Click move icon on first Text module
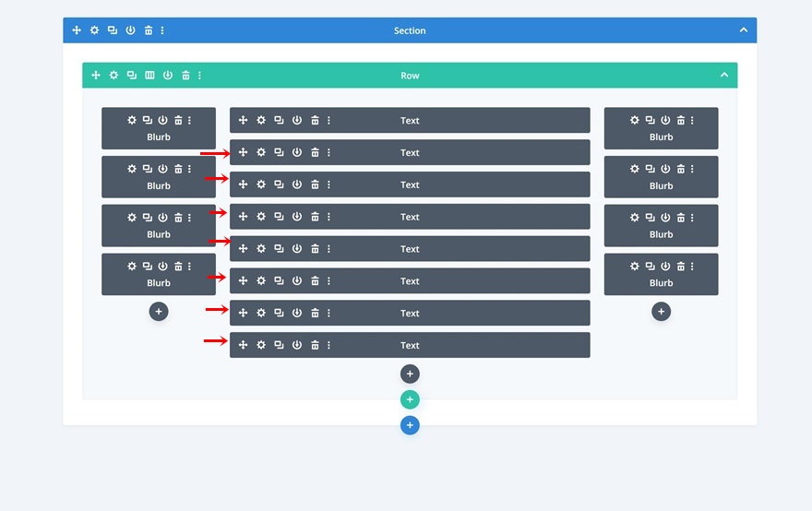The height and width of the screenshot is (511, 812). pyautogui.click(x=243, y=120)
